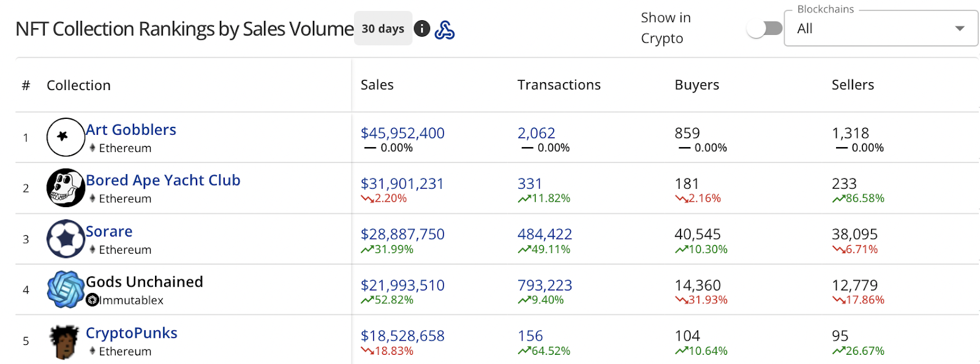The width and height of the screenshot is (980, 364).
Task: Click Art Gobblers transactions 2,062
Action: 537,133
